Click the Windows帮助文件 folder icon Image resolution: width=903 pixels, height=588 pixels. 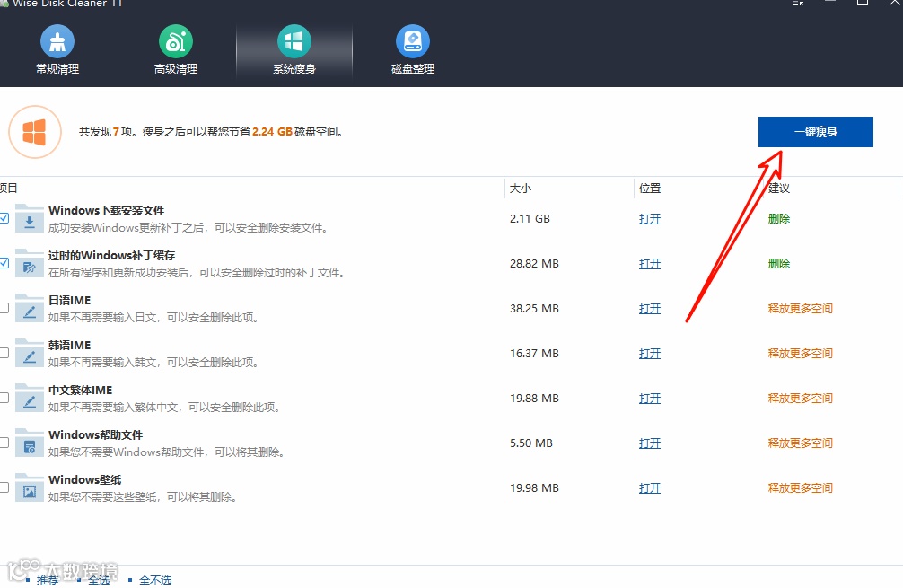[x=30, y=443]
